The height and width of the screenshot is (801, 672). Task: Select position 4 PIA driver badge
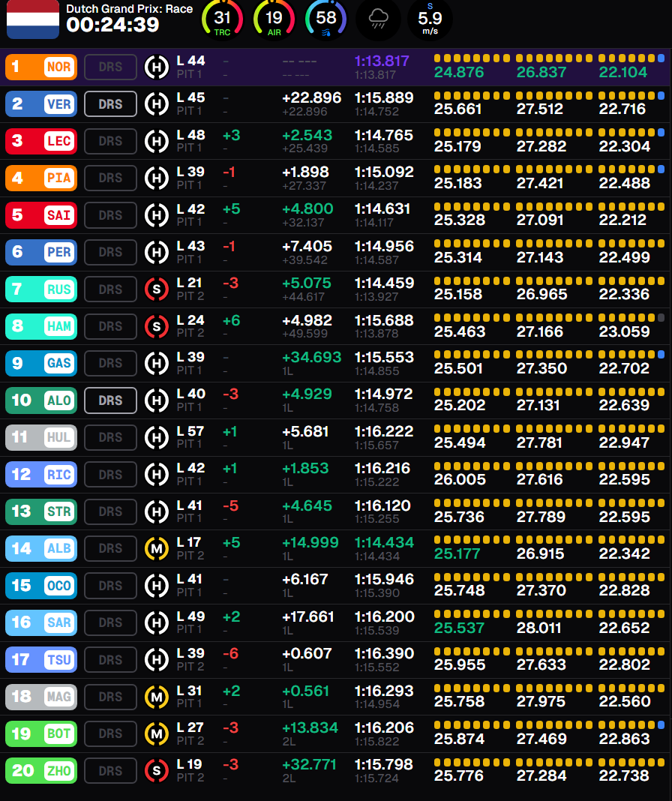click(x=41, y=178)
